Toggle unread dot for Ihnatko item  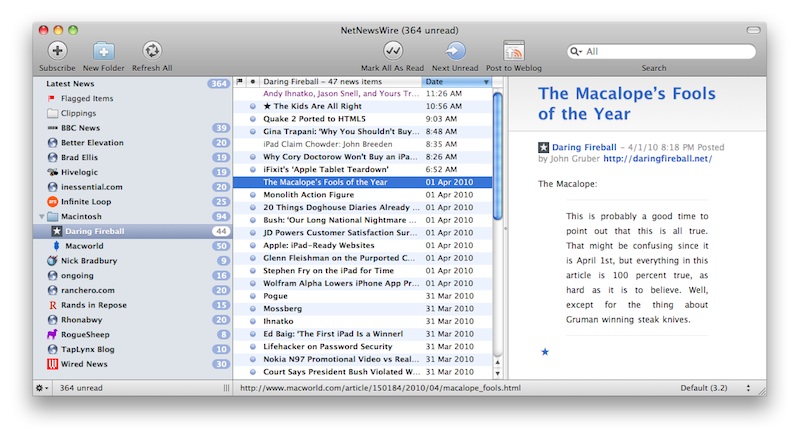pos(253,321)
